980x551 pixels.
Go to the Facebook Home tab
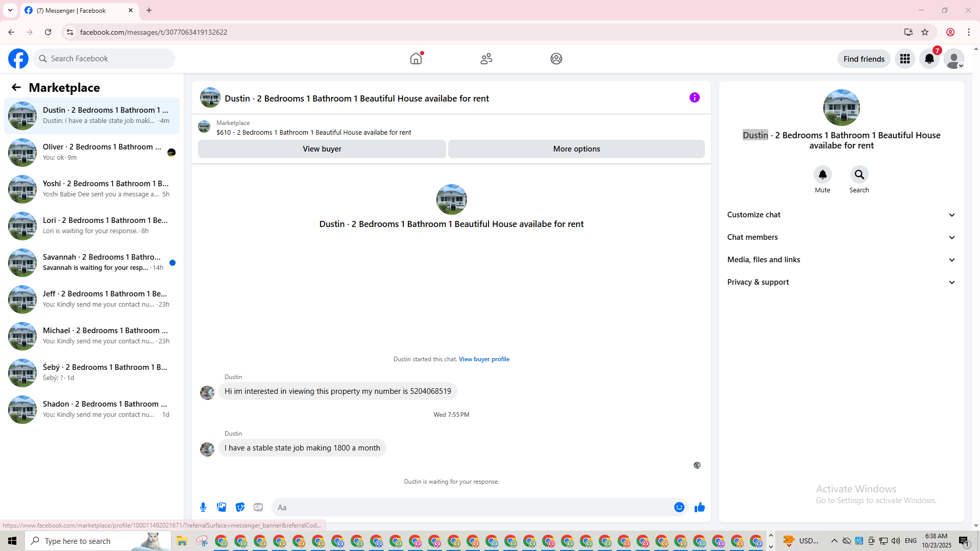[x=416, y=59]
